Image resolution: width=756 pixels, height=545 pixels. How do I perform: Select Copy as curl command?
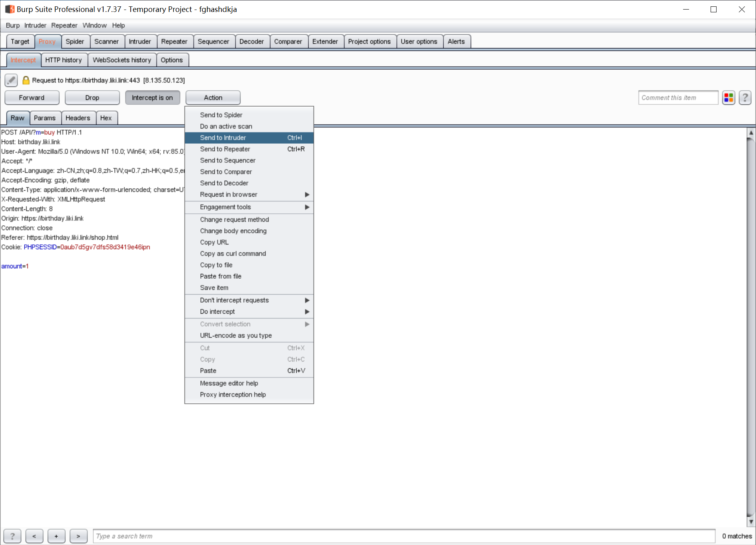[249, 254]
